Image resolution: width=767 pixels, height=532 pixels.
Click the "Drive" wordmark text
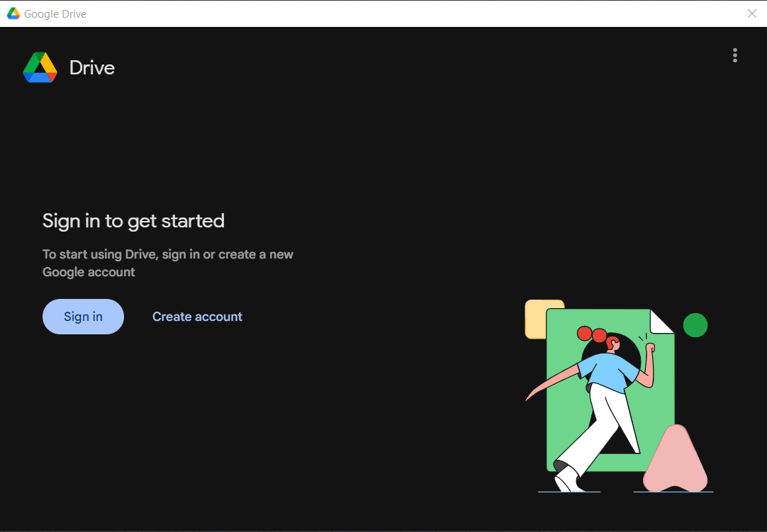coord(92,67)
